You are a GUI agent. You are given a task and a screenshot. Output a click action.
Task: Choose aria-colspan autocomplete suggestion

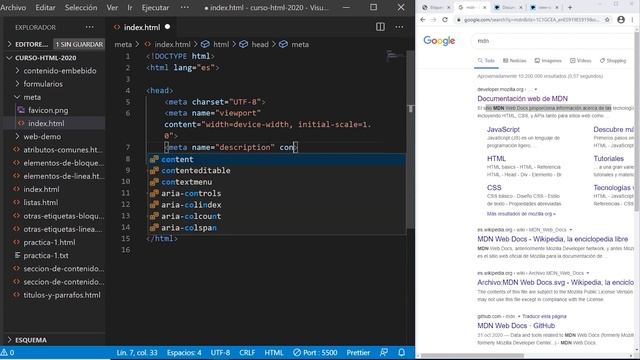pos(277,228)
